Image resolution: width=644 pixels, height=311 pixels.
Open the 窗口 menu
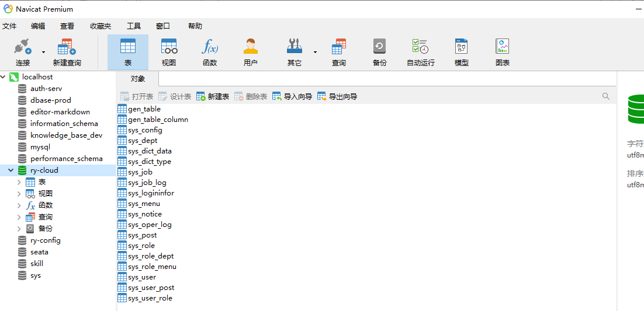point(163,26)
